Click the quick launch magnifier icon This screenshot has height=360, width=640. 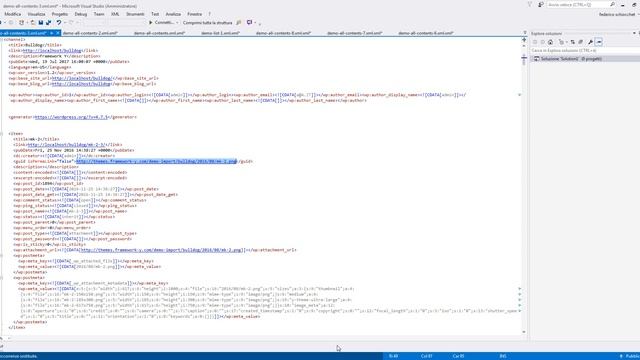(612, 4)
